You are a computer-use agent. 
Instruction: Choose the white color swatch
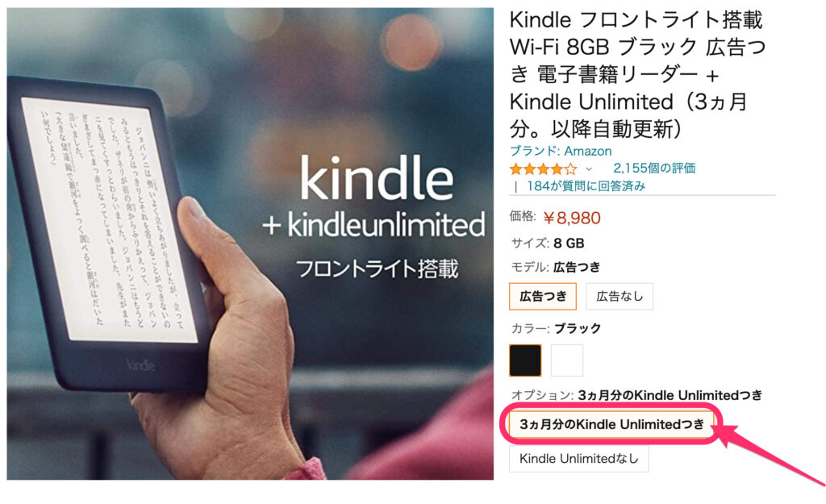click(567, 360)
